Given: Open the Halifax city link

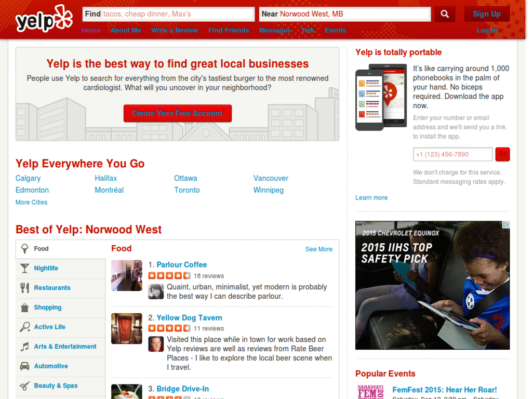Looking at the screenshot, I should click(x=106, y=178).
